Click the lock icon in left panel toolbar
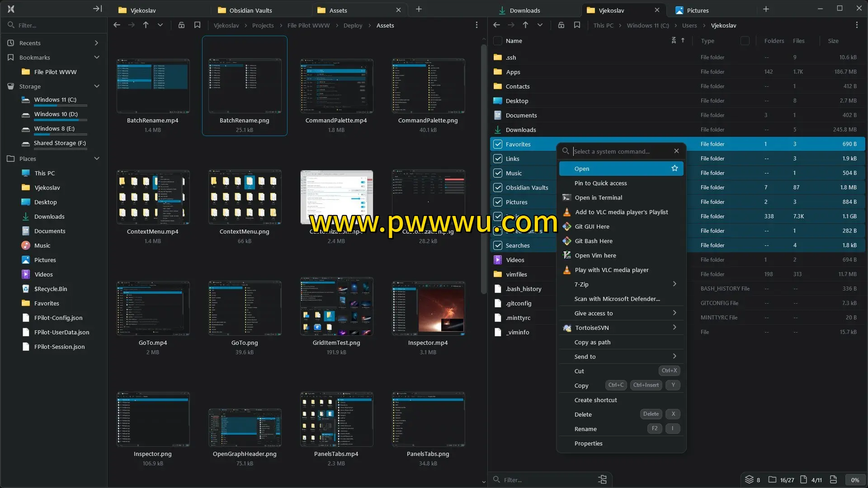This screenshot has height=488, width=868. [x=181, y=25]
